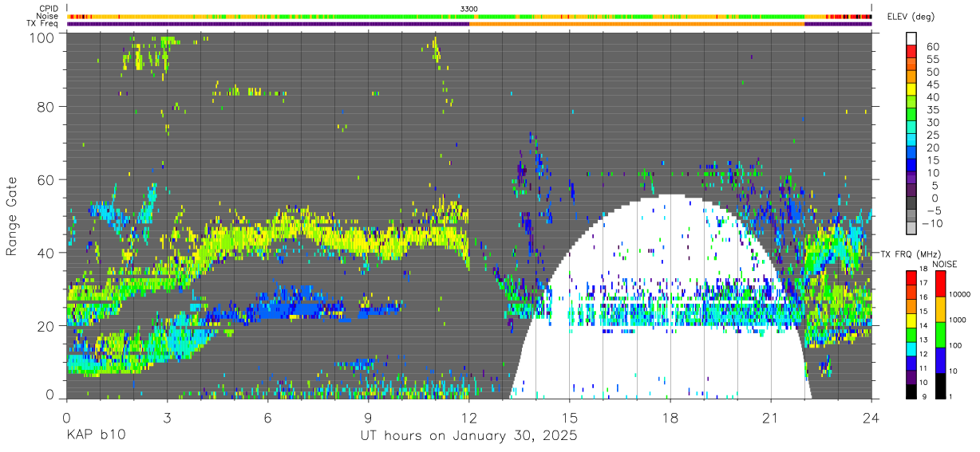Click the KAP b10 radar beam label
This screenshot has height=452, width=980.
(x=95, y=436)
